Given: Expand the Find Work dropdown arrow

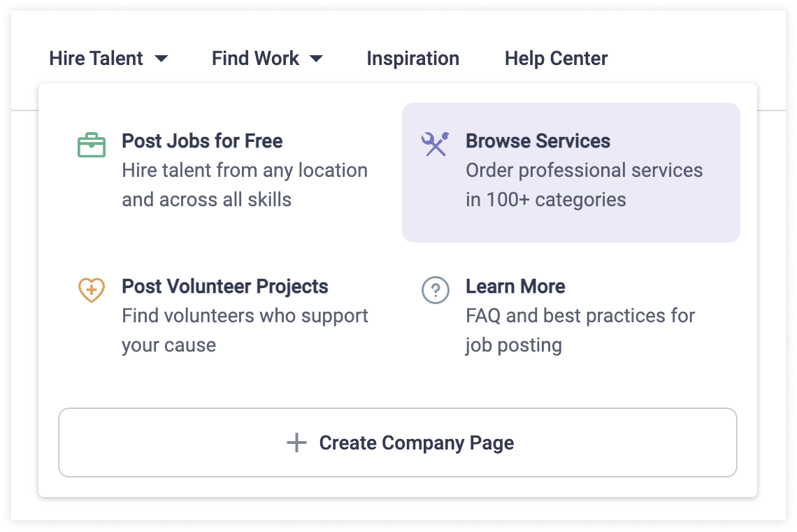Looking at the screenshot, I should pyautogui.click(x=316, y=59).
